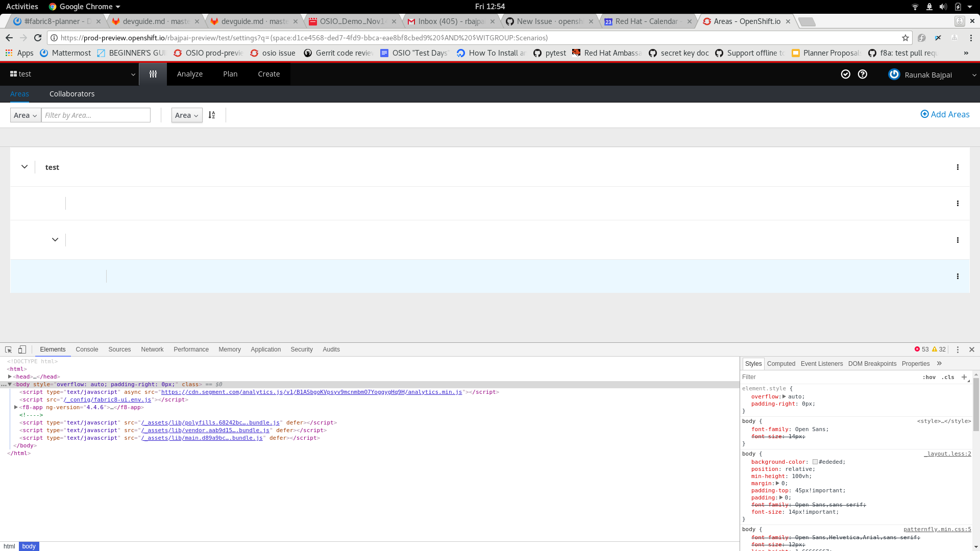Click the #ededed background-color swatch
This screenshot has height=551, width=980.
click(815, 462)
